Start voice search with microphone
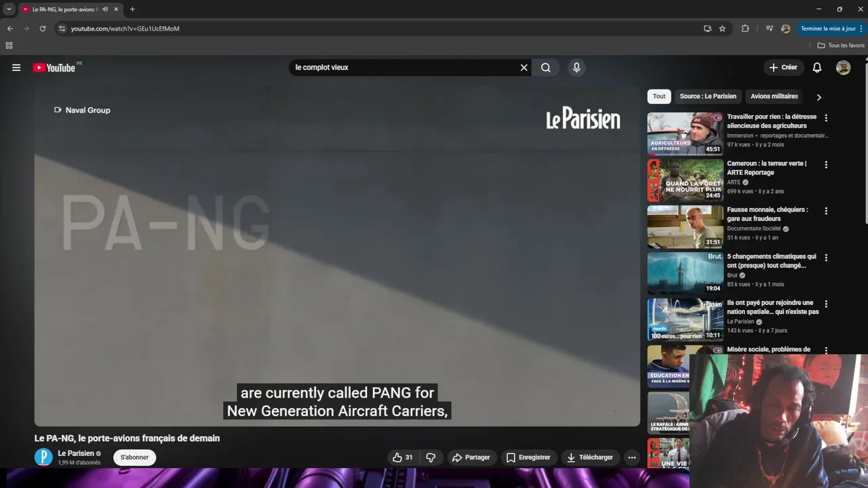The width and height of the screenshot is (868, 488). click(576, 68)
